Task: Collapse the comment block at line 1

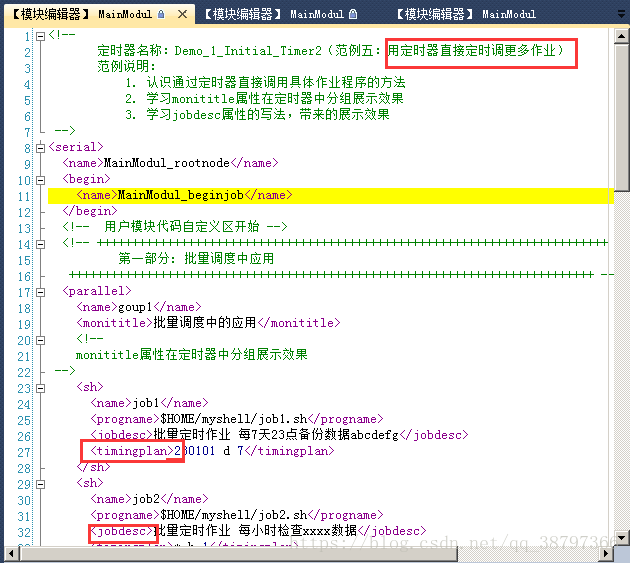Action: tap(40, 37)
